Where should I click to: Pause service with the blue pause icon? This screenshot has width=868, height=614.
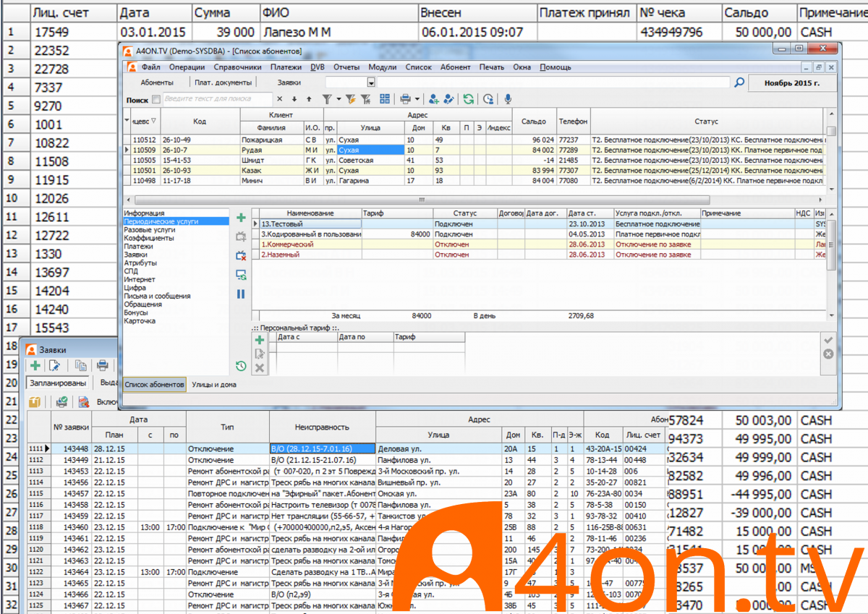[241, 294]
